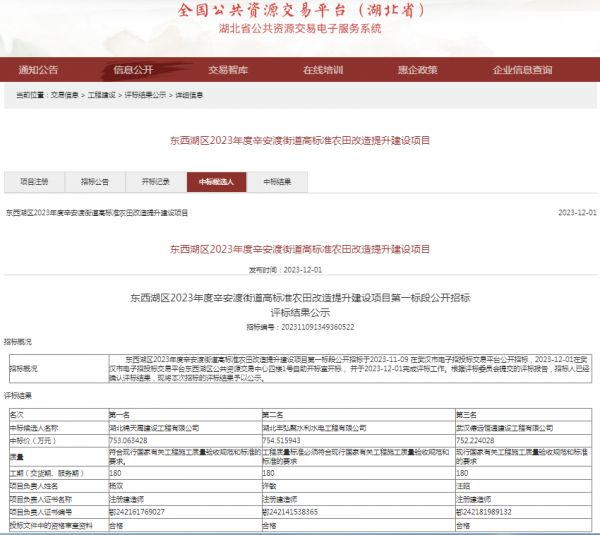Open the 信息公开 navigation menu

[133, 70]
